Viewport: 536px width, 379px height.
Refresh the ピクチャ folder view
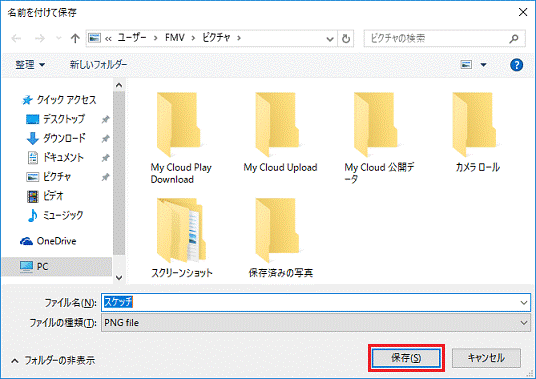tap(346, 39)
